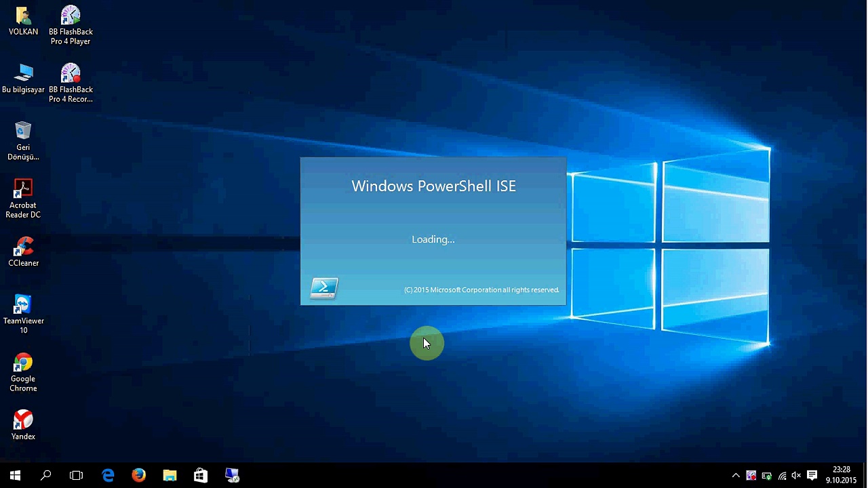Click the Loading... text on splash
This screenshot has height=488, width=868.
[x=433, y=239]
